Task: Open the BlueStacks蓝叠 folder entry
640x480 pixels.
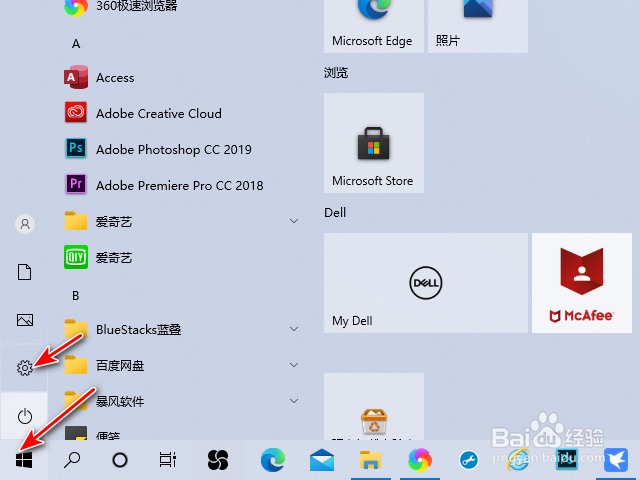Action: 182,329
